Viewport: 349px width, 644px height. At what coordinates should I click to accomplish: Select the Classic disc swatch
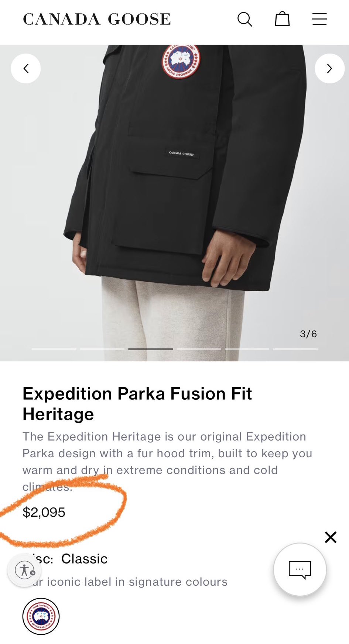pos(41,616)
